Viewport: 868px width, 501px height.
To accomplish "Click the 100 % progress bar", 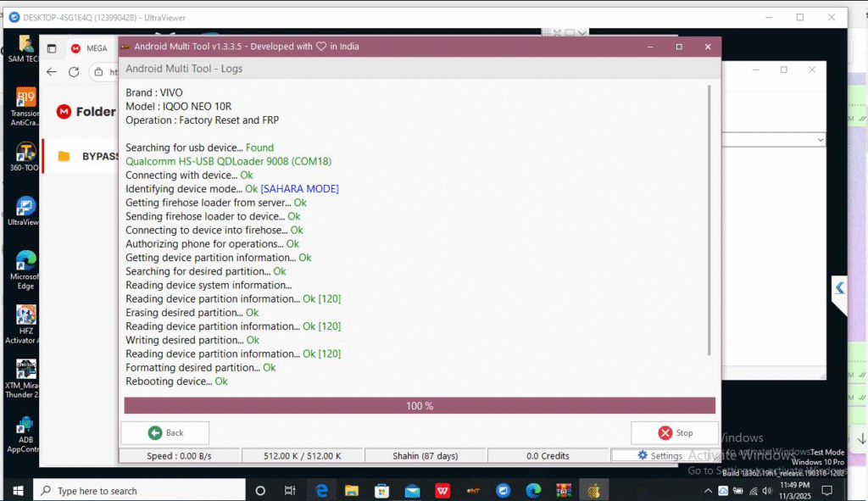I will coord(420,406).
